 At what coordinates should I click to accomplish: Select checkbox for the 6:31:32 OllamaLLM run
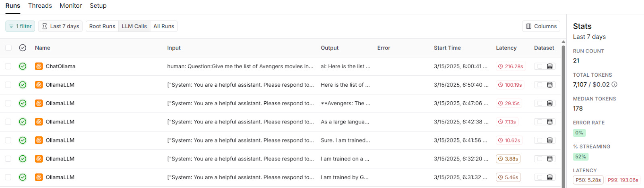click(x=8, y=177)
